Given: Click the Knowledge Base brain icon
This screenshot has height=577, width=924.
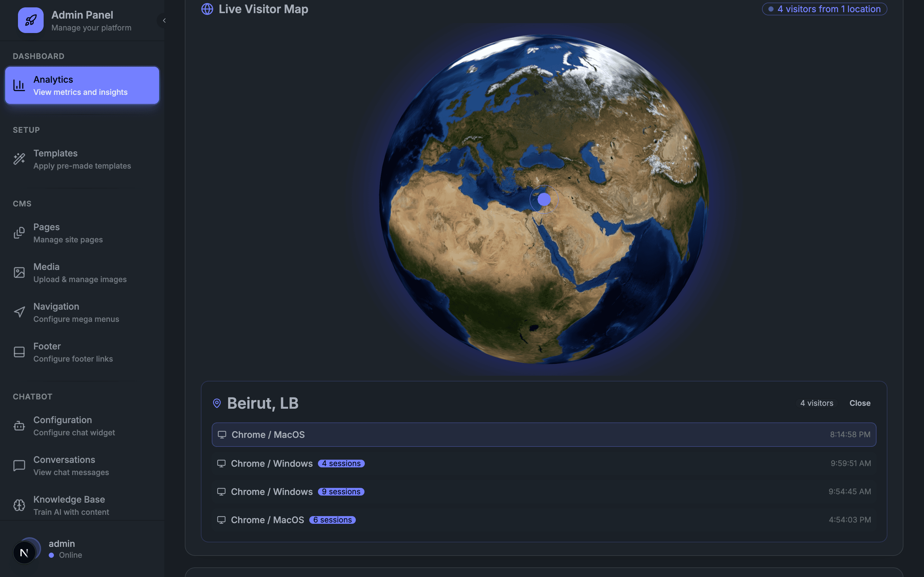Looking at the screenshot, I should tap(19, 505).
